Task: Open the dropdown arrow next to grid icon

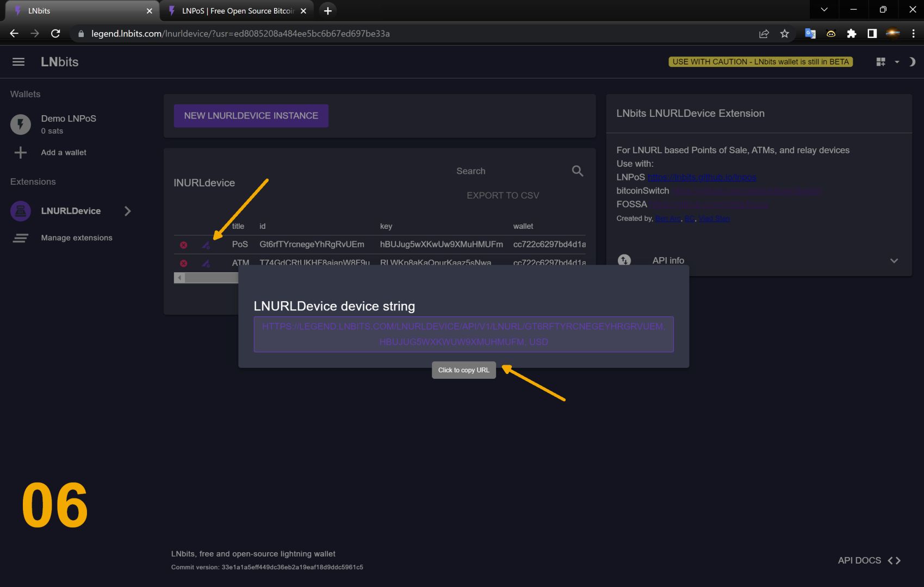Action: point(897,62)
